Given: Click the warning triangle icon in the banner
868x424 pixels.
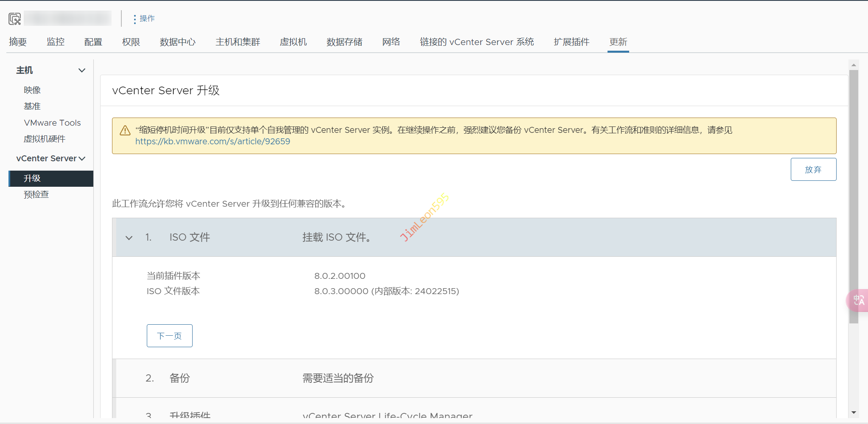Looking at the screenshot, I should pos(125,131).
